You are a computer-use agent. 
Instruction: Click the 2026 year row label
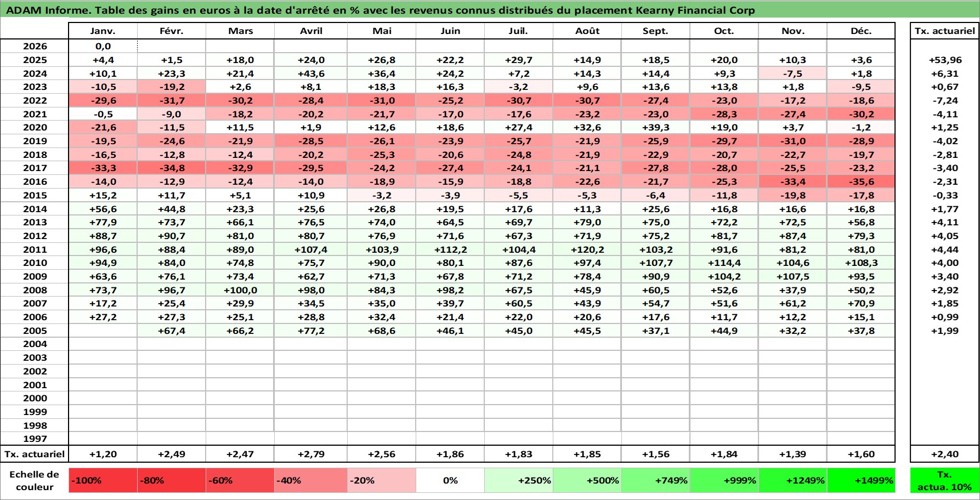point(35,46)
